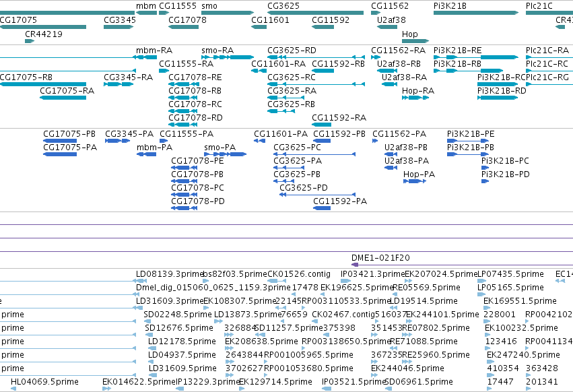Click transcript CG11592-RA

pyautogui.click(x=321, y=125)
